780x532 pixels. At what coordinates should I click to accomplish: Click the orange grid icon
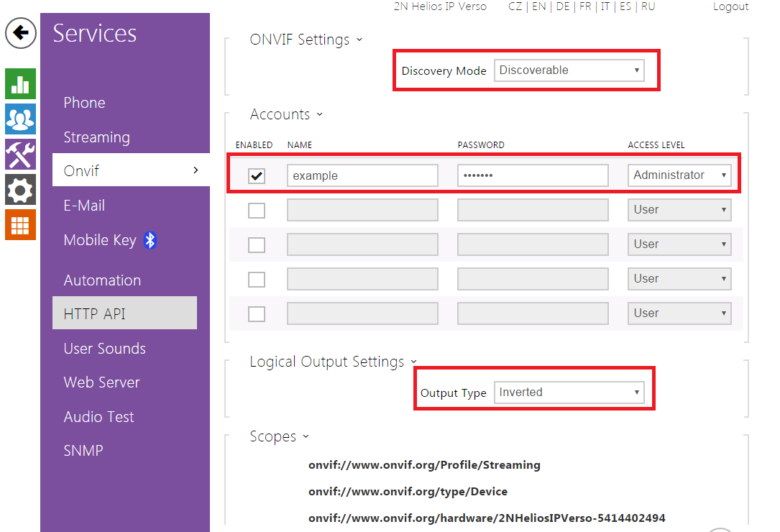20,224
